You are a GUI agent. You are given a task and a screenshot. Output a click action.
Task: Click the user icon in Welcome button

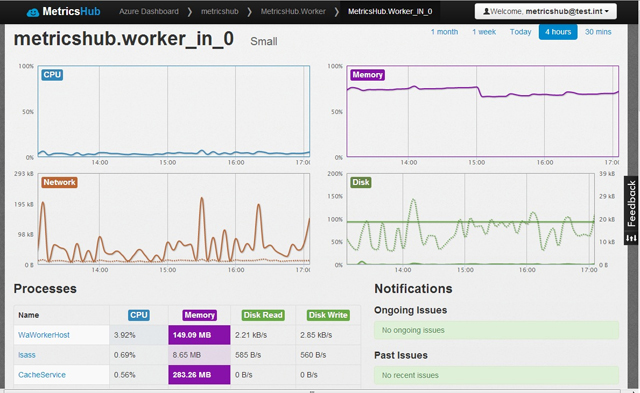(x=486, y=11)
